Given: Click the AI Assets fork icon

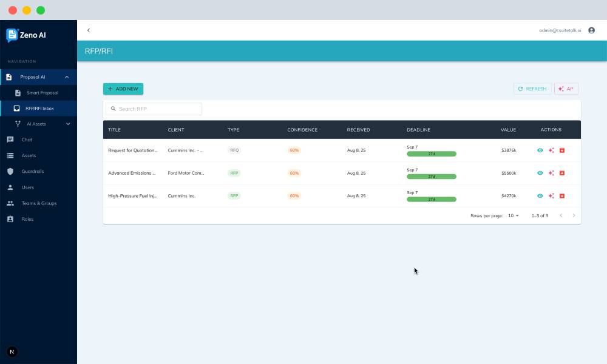Looking at the screenshot, I should coord(18,124).
